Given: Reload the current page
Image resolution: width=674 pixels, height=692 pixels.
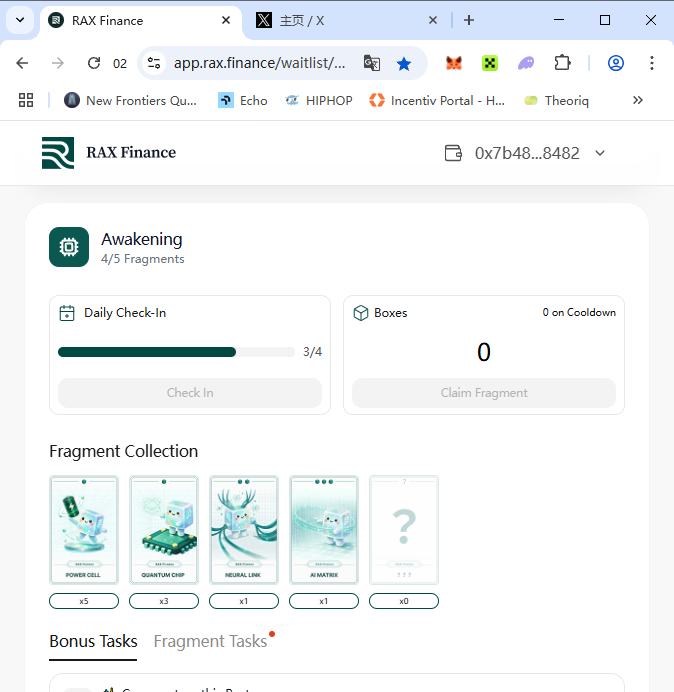Looking at the screenshot, I should pos(94,63).
